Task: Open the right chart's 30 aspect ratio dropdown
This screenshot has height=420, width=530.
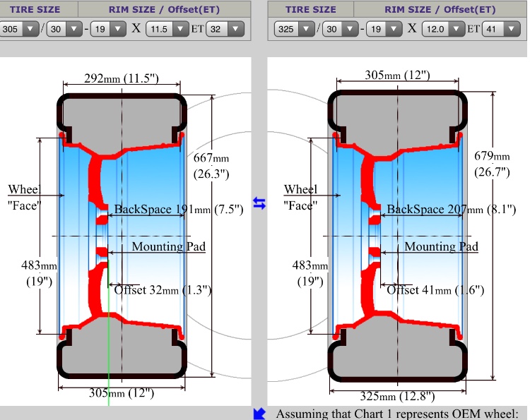Action: (x=339, y=29)
